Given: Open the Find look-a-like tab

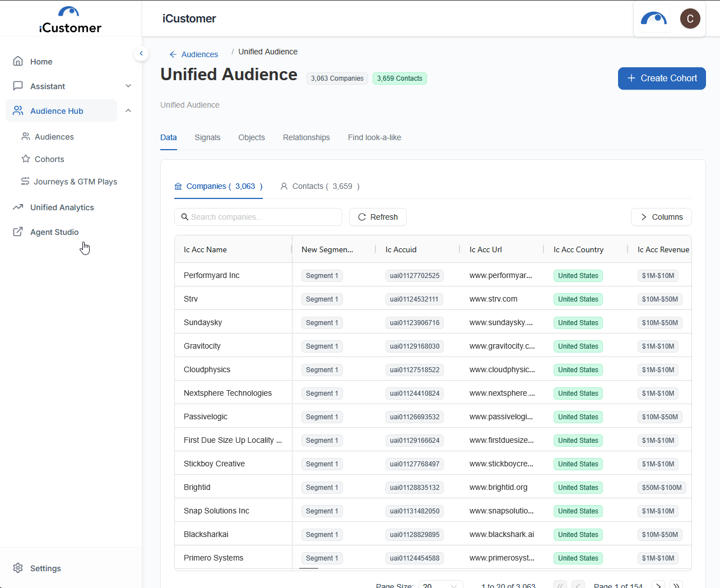Looking at the screenshot, I should (374, 137).
